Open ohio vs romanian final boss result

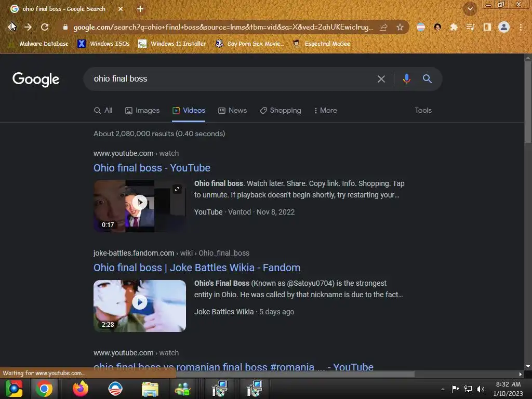(x=233, y=366)
